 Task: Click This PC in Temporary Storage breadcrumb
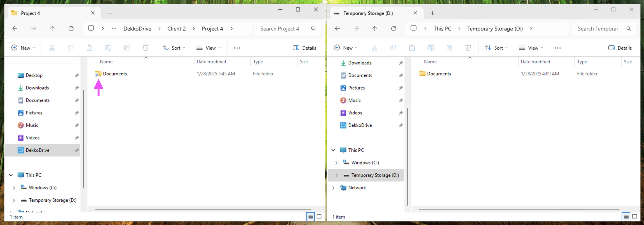[442, 29]
